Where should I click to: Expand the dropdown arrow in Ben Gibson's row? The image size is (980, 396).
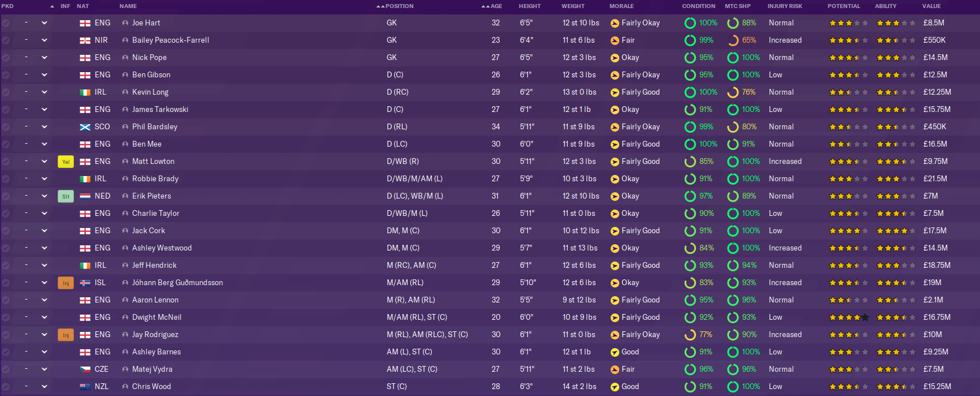[x=44, y=75]
